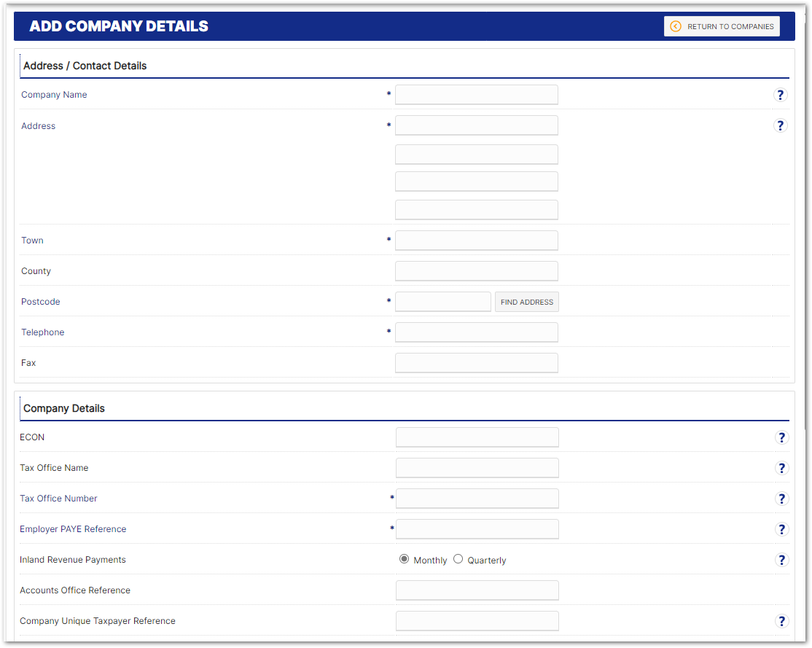Show help for the ECON field

[781, 437]
